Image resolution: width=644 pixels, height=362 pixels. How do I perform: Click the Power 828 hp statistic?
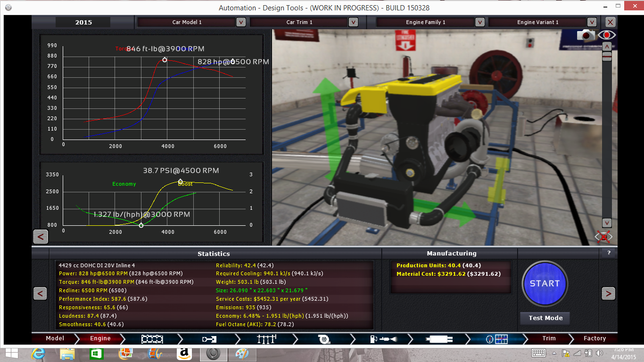pyautogui.click(x=121, y=273)
